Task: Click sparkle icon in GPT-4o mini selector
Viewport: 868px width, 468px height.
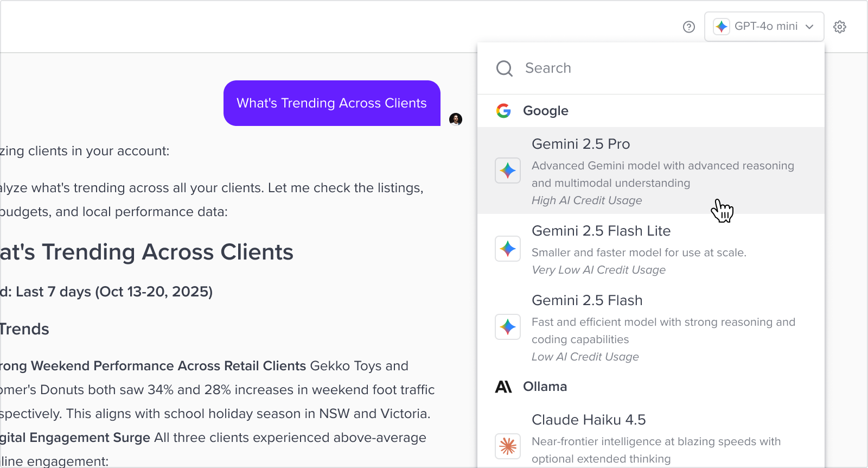Action: point(722,27)
